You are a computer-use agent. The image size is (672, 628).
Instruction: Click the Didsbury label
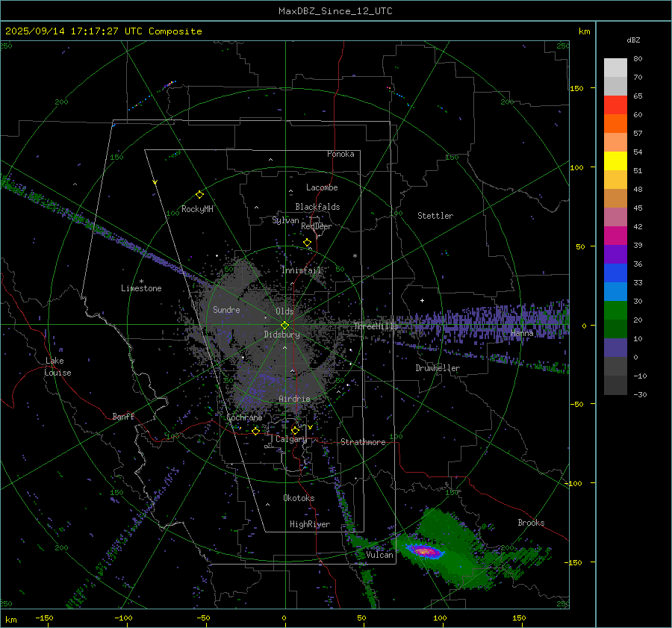282,335
